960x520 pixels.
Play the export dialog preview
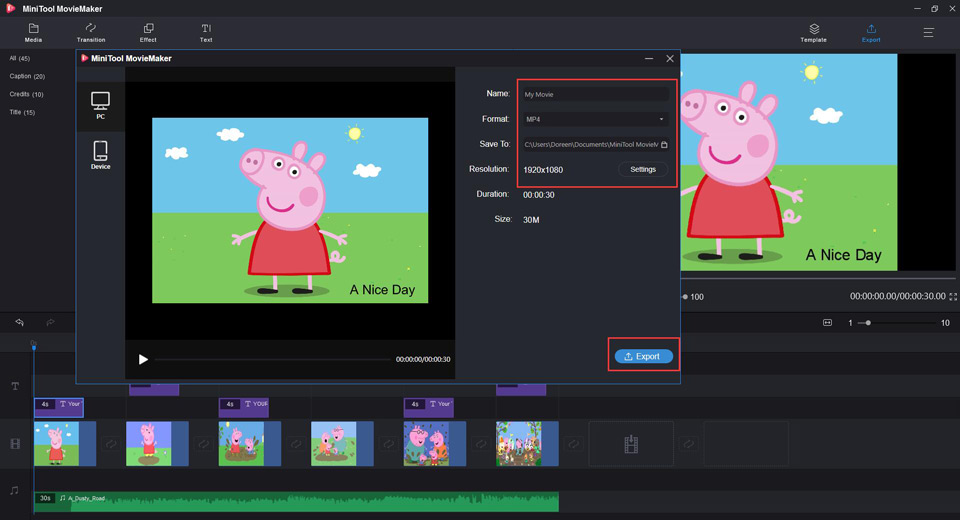click(143, 360)
